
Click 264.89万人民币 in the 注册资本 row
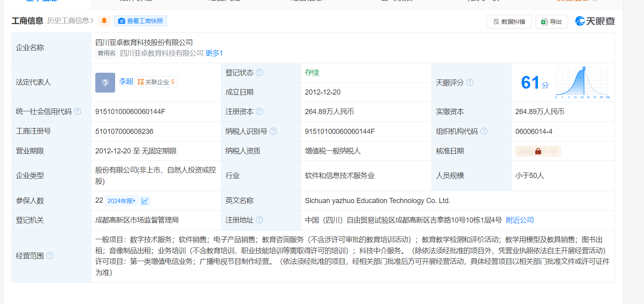330,112
